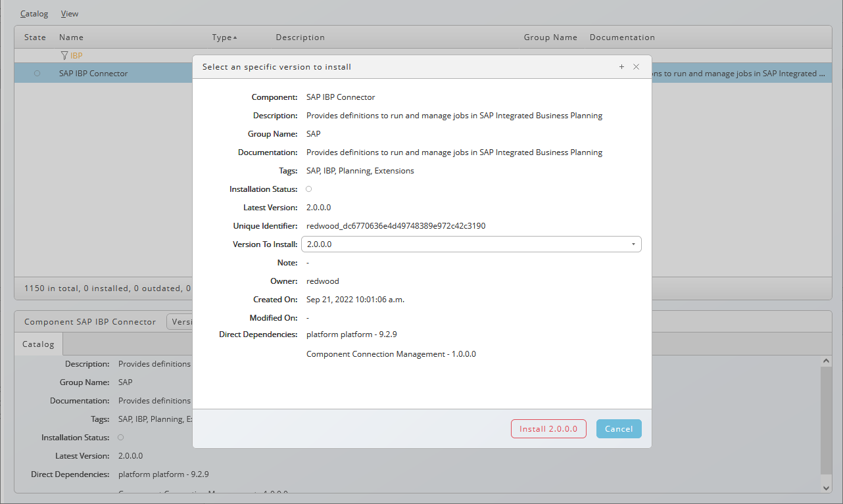Click Installation Status circle in details pane
The image size is (843, 504).
pyautogui.click(x=120, y=438)
